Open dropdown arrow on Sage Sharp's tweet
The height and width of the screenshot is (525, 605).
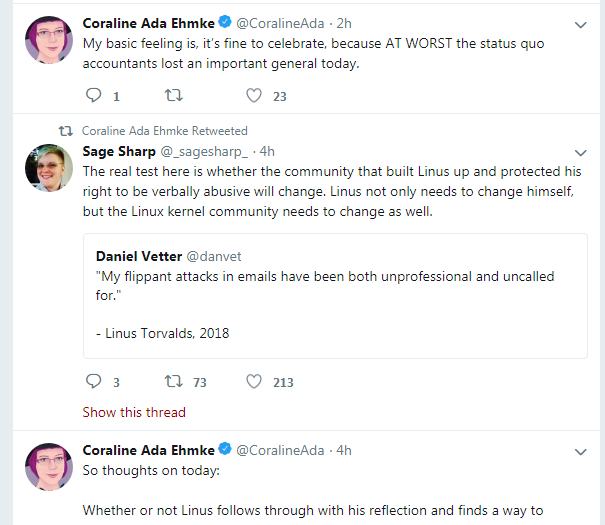pos(580,152)
